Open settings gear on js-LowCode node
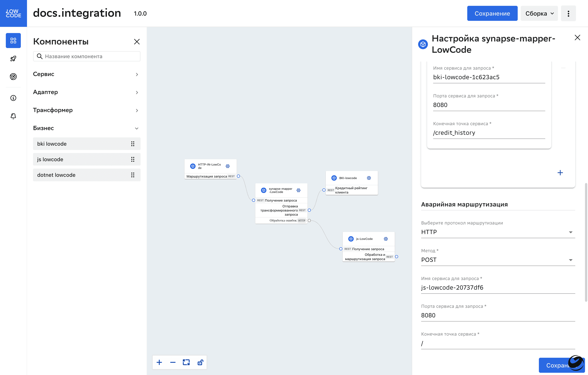588x375 pixels. tap(386, 239)
